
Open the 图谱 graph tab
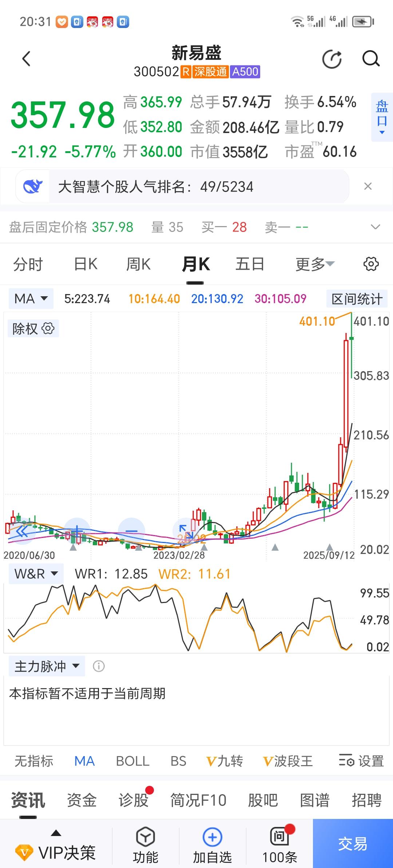(314, 800)
